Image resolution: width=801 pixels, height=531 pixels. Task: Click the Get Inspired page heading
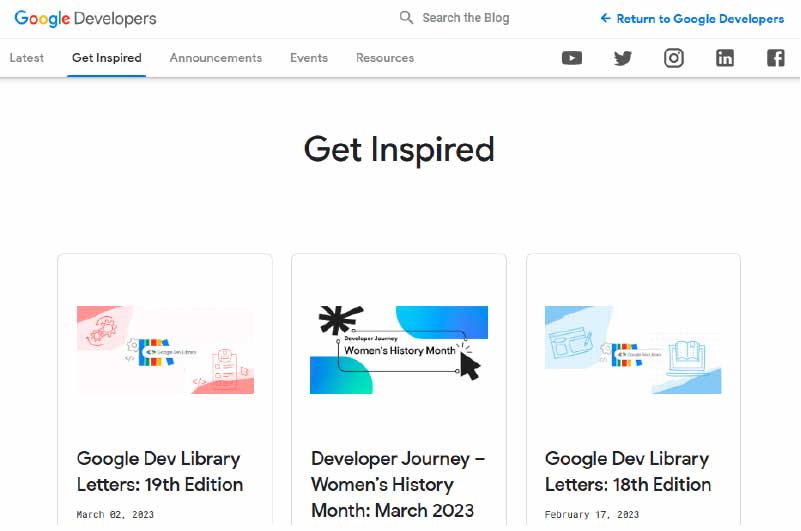(399, 149)
